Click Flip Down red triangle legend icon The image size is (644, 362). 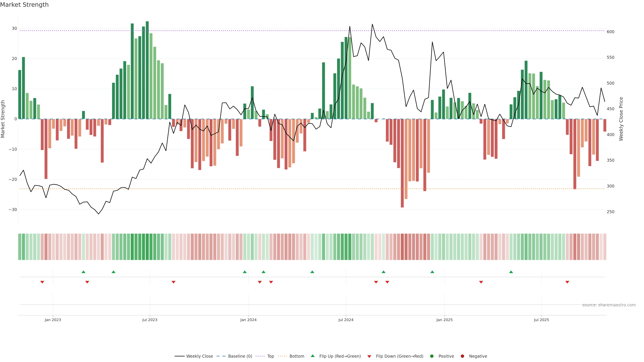pyautogui.click(x=369, y=356)
